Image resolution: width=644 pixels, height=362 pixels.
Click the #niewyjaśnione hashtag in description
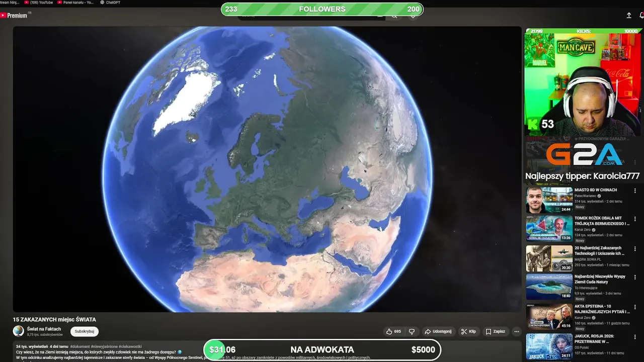click(x=104, y=346)
